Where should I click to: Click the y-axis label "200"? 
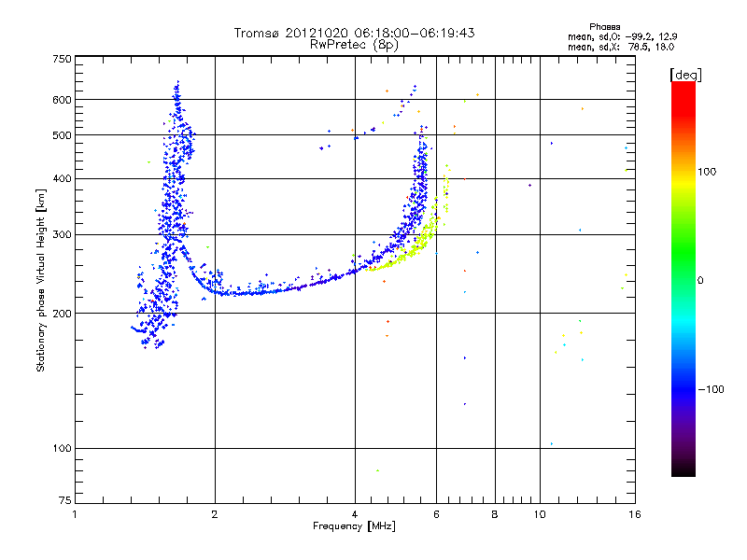click(62, 314)
